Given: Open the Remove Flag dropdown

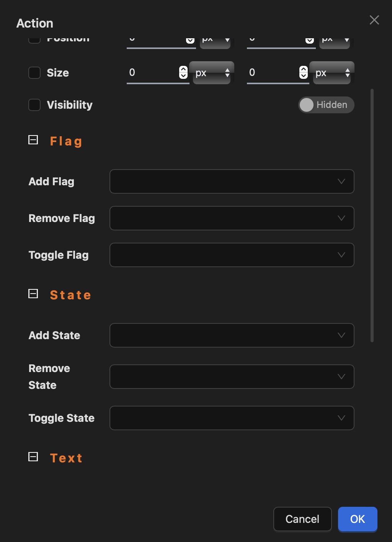Looking at the screenshot, I should [x=232, y=218].
